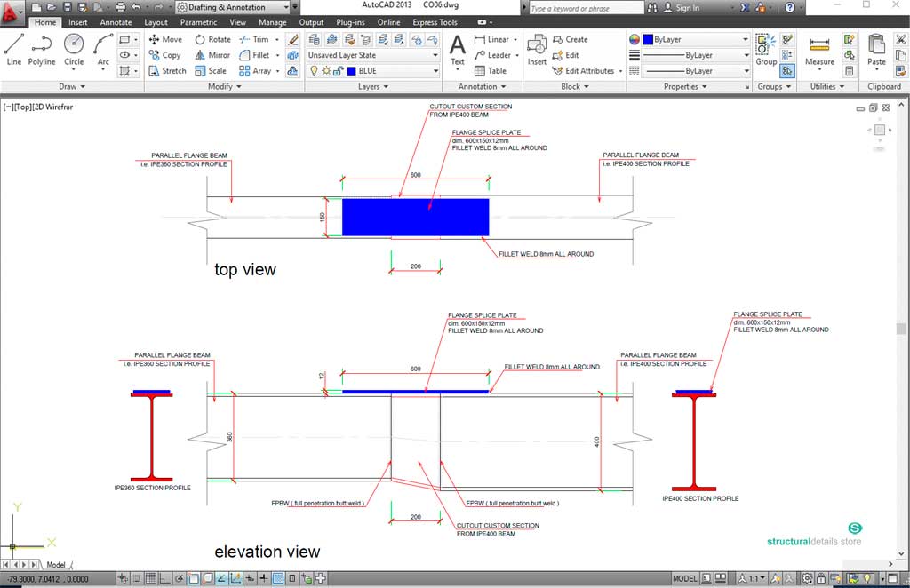
Task: Use the Measure utility
Action: pos(819,50)
